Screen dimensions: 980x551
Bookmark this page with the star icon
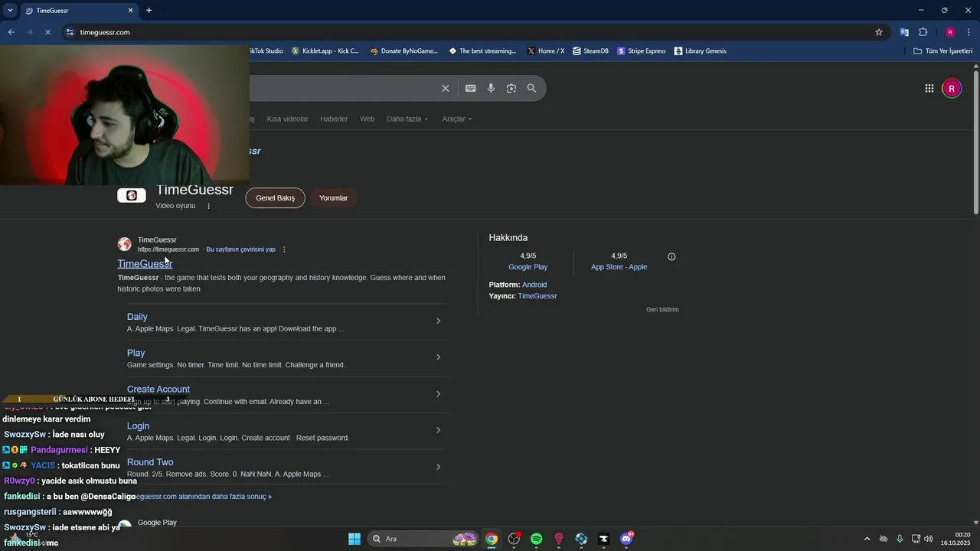click(x=879, y=32)
